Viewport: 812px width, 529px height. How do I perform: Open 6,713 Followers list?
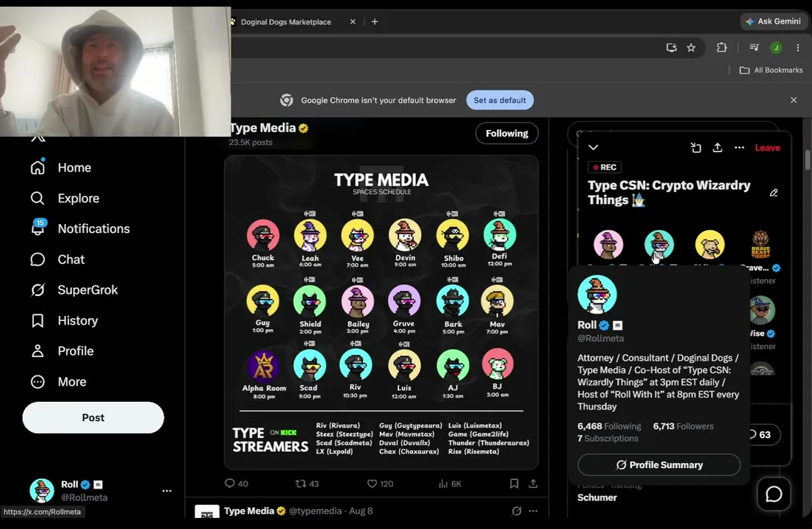683,427
